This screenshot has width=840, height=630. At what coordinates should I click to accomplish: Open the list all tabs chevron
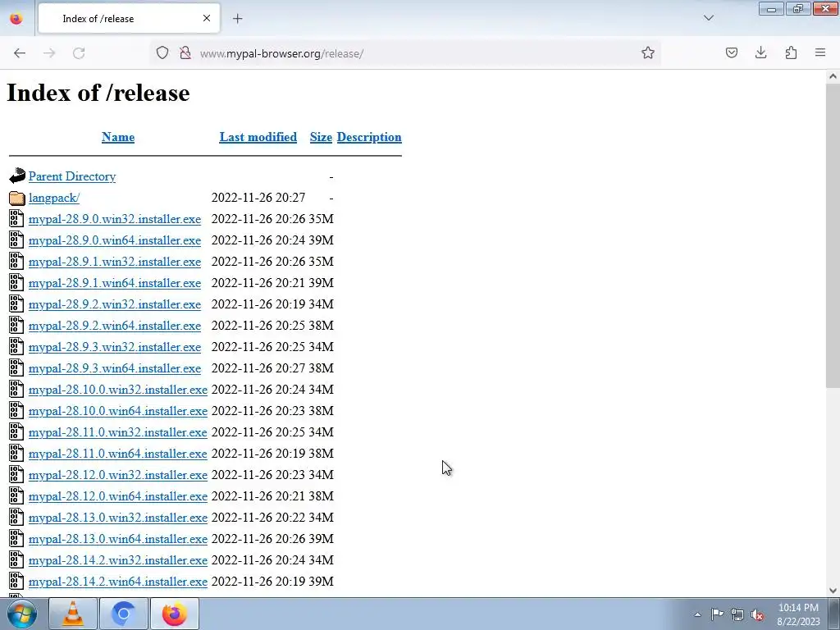point(708,18)
